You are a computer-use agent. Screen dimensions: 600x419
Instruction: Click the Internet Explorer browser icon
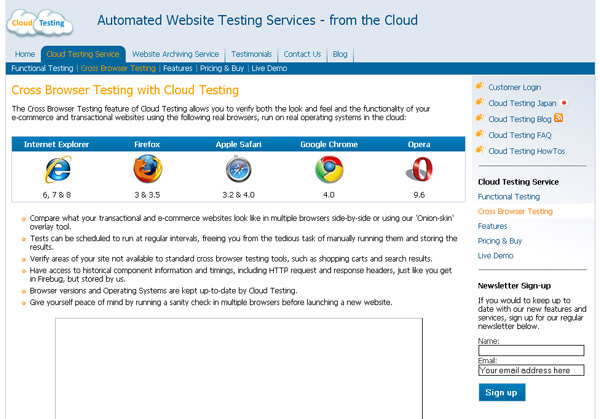coord(58,169)
